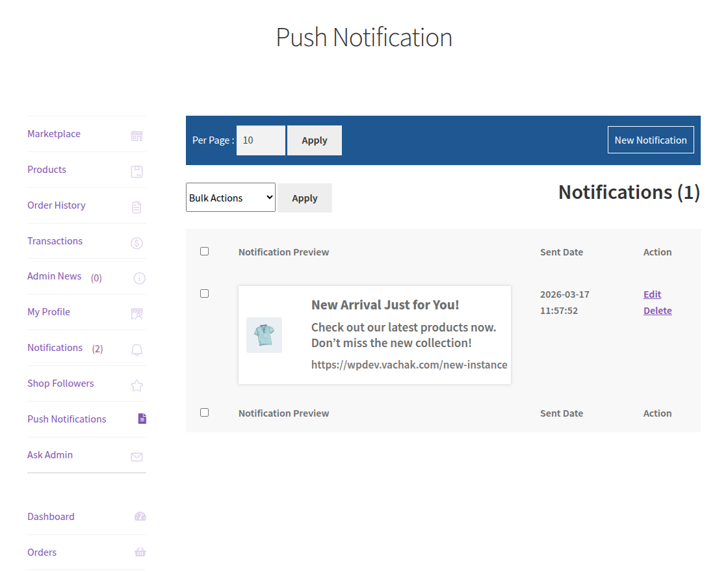Select the checkbox beside the New Arrival notification
Image resolution: width=728 pixels, height=572 pixels.
click(204, 293)
